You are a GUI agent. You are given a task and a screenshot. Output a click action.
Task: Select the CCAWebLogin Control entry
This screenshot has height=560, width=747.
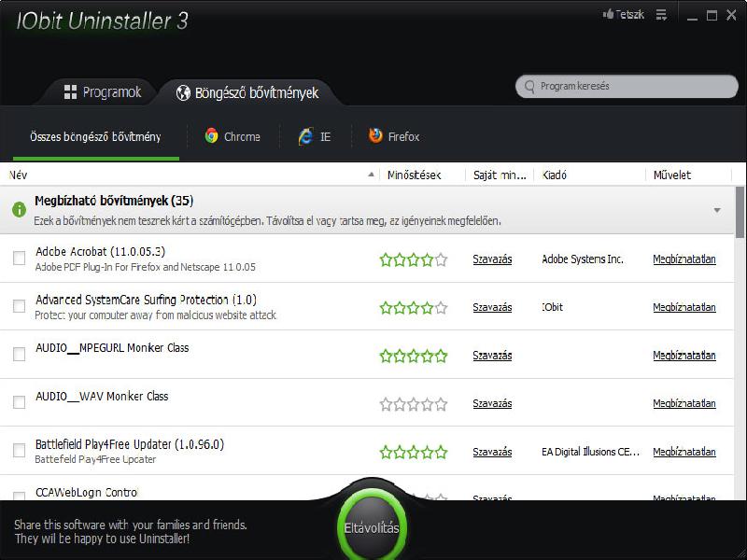coord(86,493)
